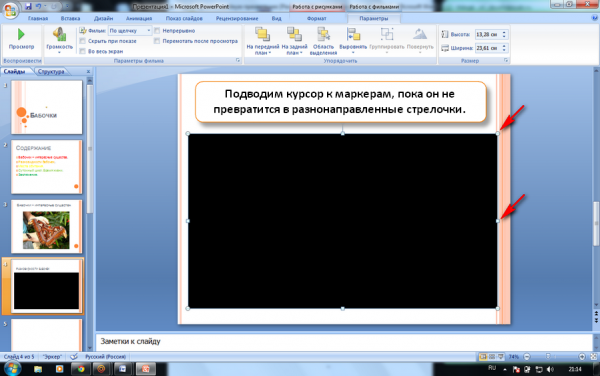The image size is (600, 376).
Task: Click the Ширина width field
Action: click(x=488, y=48)
